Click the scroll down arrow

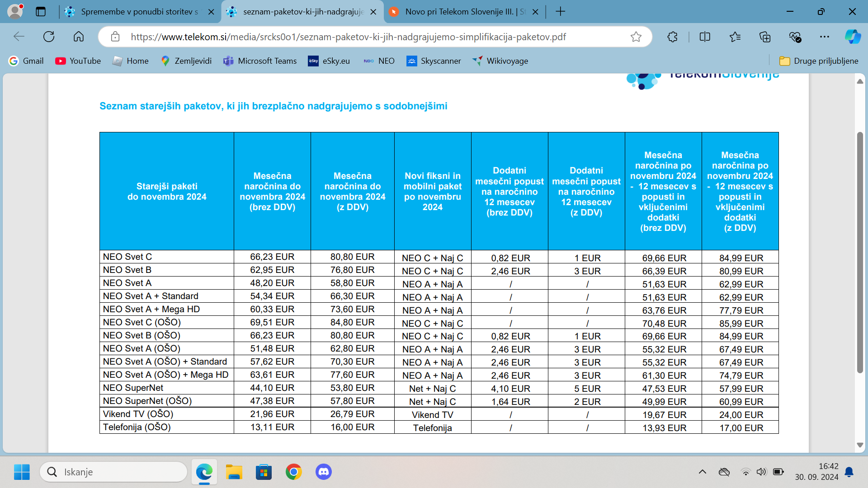(x=860, y=445)
